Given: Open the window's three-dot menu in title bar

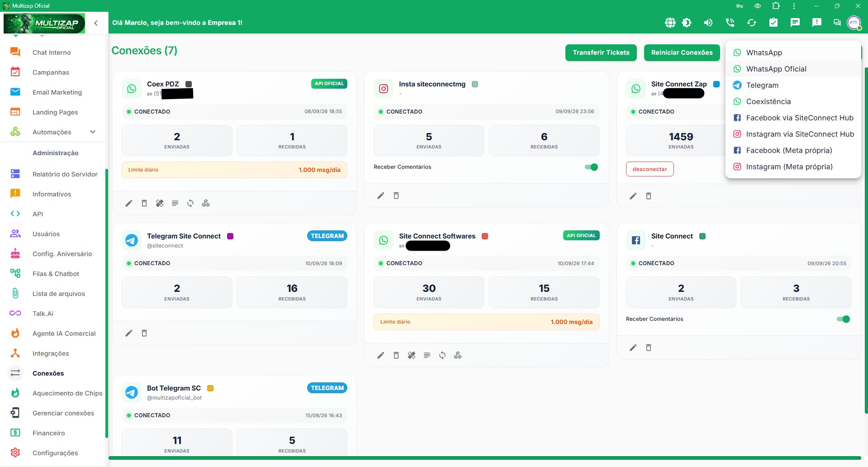Looking at the screenshot, I should point(794,6).
